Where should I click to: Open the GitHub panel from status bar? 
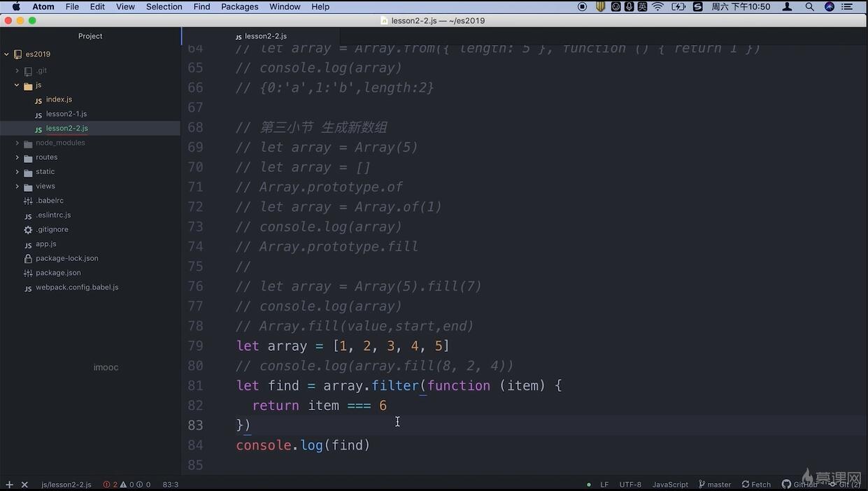tap(799, 485)
